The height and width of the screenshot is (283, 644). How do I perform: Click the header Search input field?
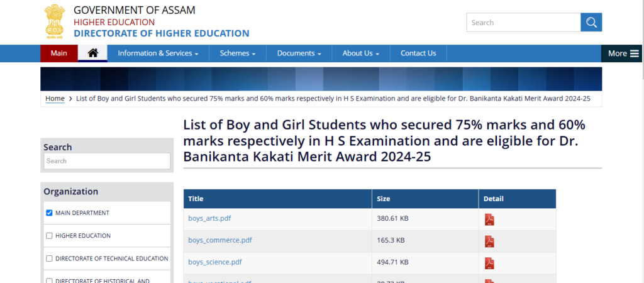(x=523, y=22)
